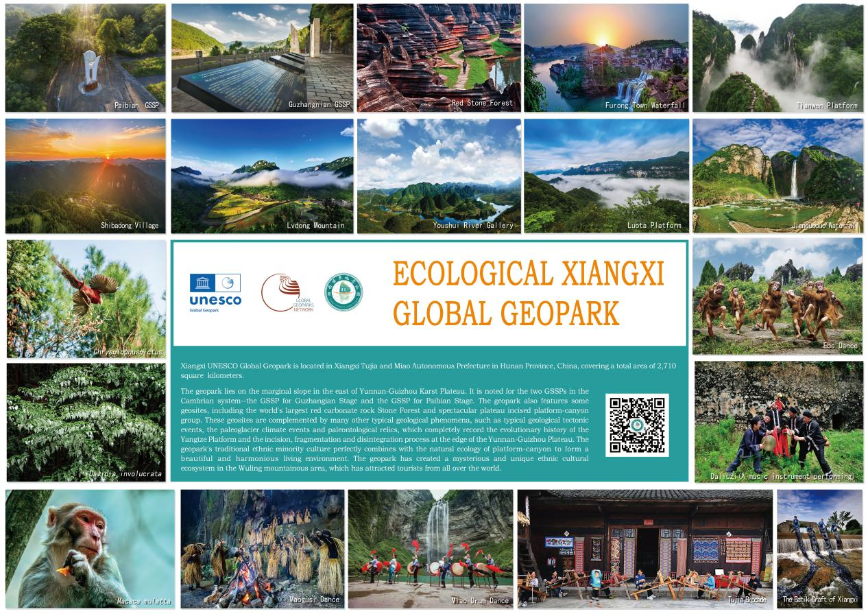
Task: Click the QR code image
Action: (x=637, y=425)
